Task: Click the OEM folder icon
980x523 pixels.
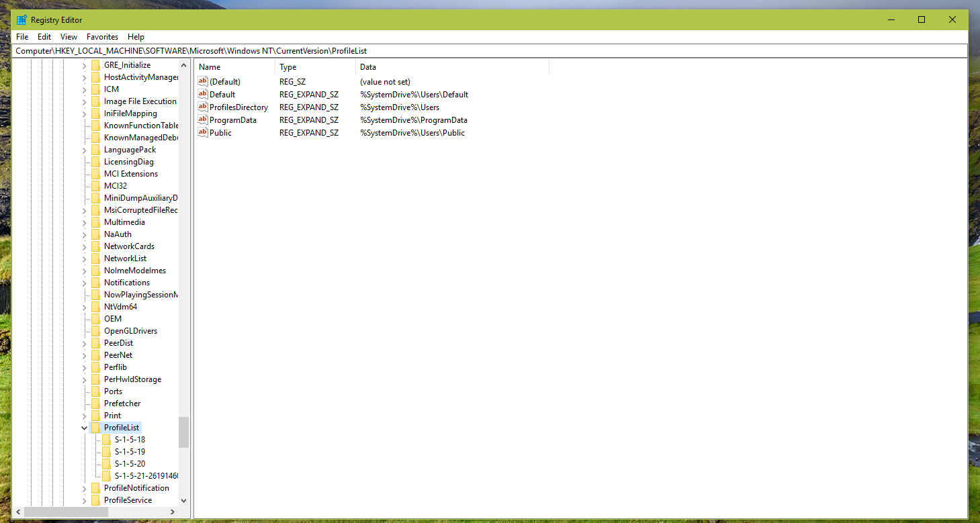Action: (x=95, y=319)
